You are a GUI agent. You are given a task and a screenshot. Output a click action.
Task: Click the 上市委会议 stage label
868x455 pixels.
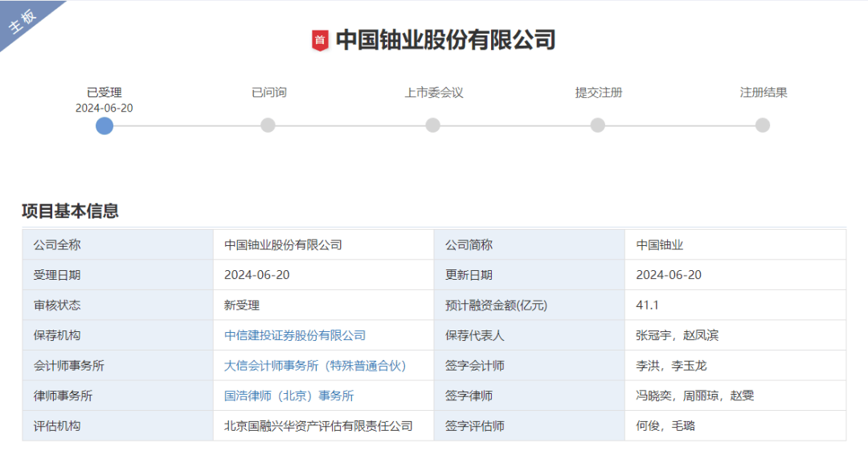[x=433, y=92]
